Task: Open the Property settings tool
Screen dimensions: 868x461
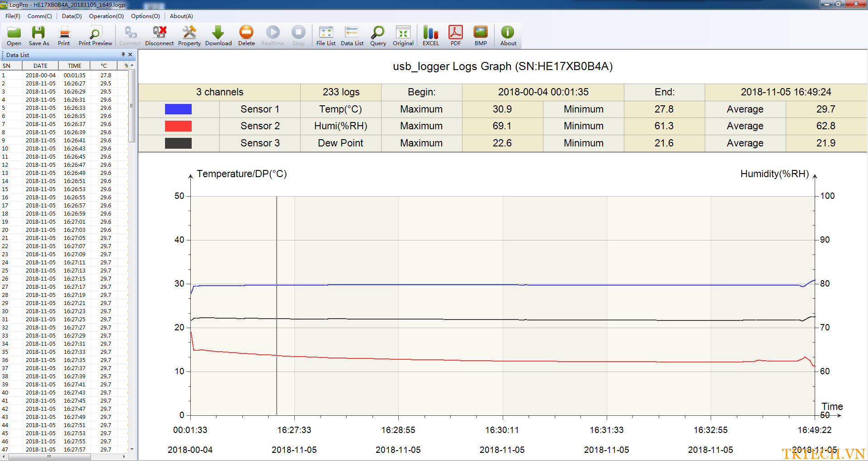Action: click(189, 36)
